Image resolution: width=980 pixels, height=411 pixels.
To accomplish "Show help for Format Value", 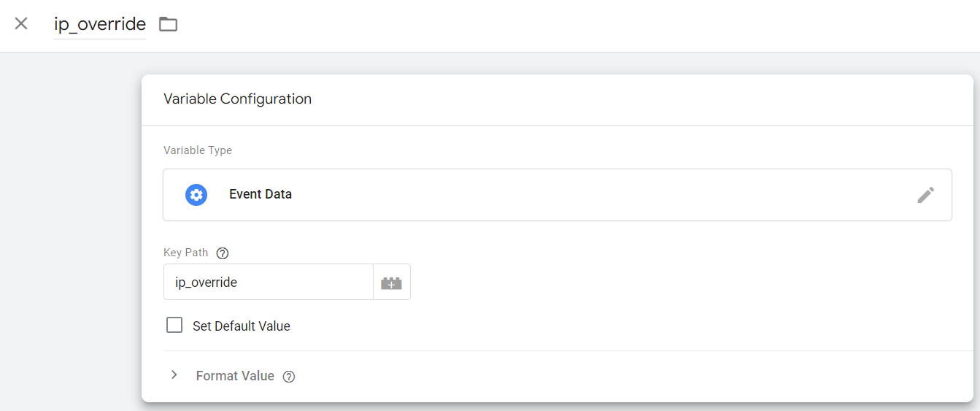I will coord(289,377).
